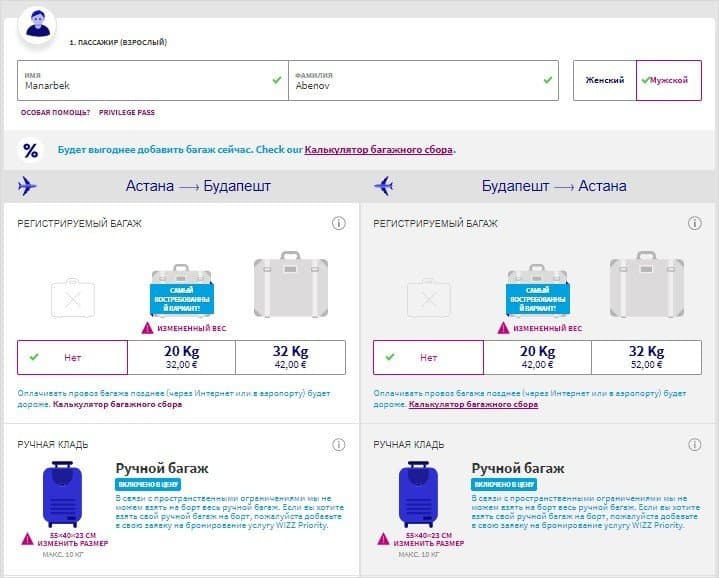Click the Астана → Будапешт route heading
The image size is (719, 578).
click(198, 186)
